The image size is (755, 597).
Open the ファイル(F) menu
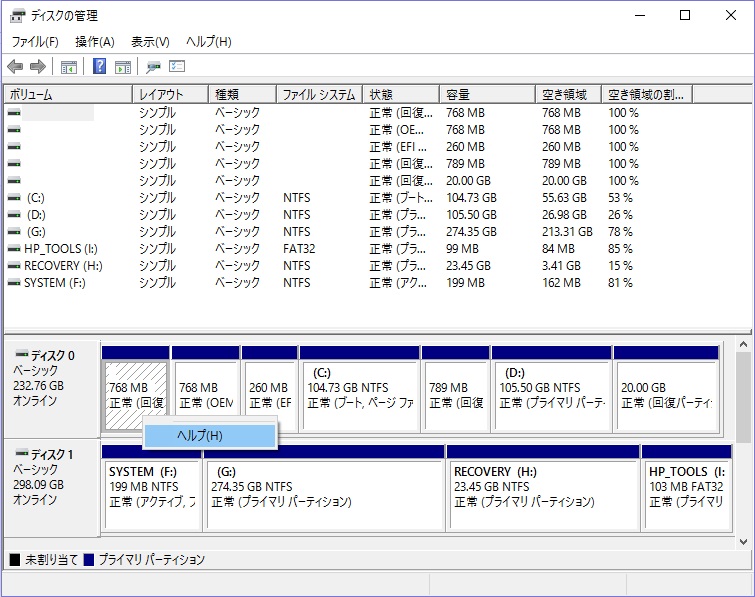pos(35,42)
